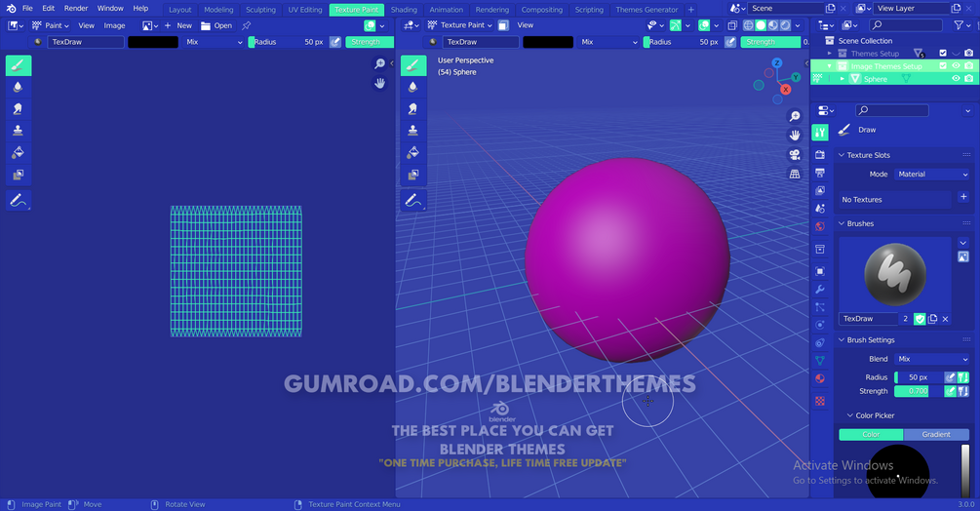This screenshot has height=511, width=980.
Task: Open the Render menu
Action: pos(76,8)
